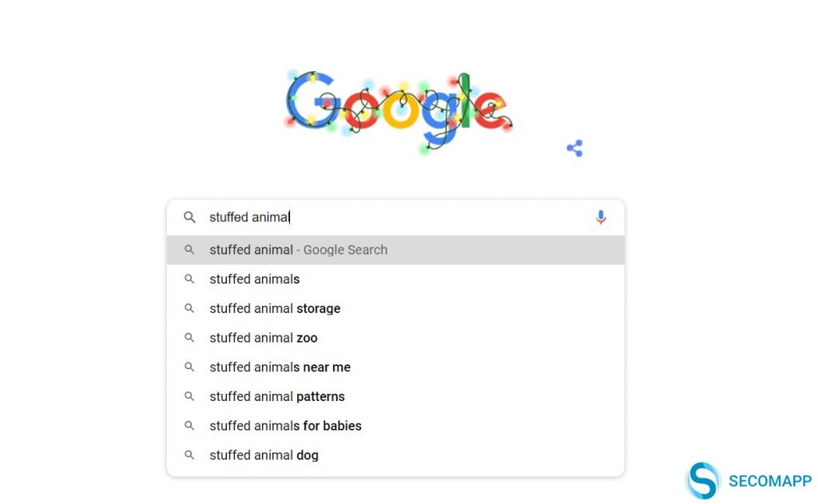Select the 'stuffed animals for babies' suggestion

click(395, 426)
